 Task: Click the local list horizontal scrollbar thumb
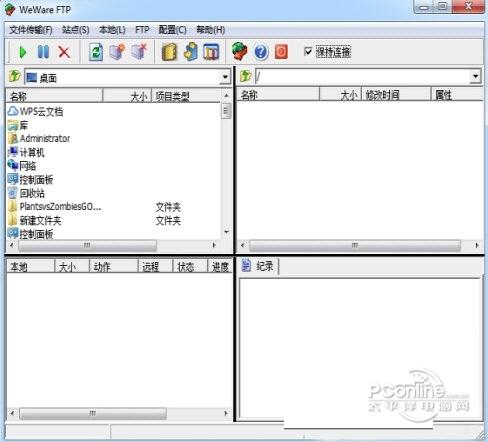pos(87,245)
